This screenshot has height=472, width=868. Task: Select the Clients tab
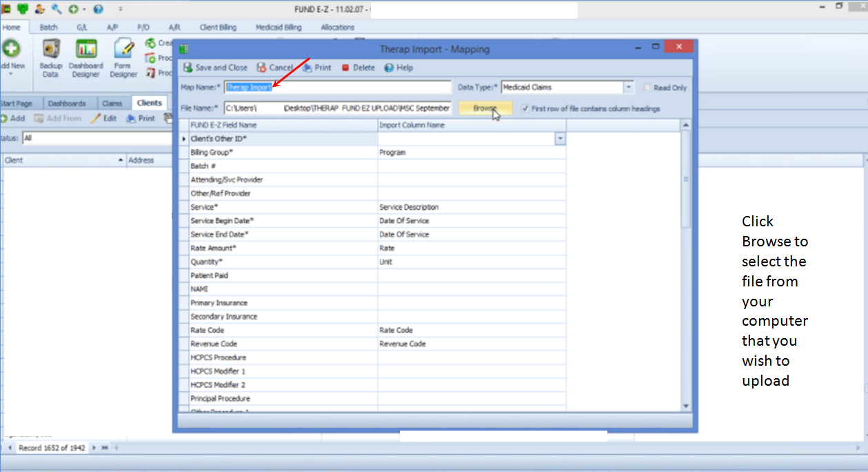click(150, 103)
